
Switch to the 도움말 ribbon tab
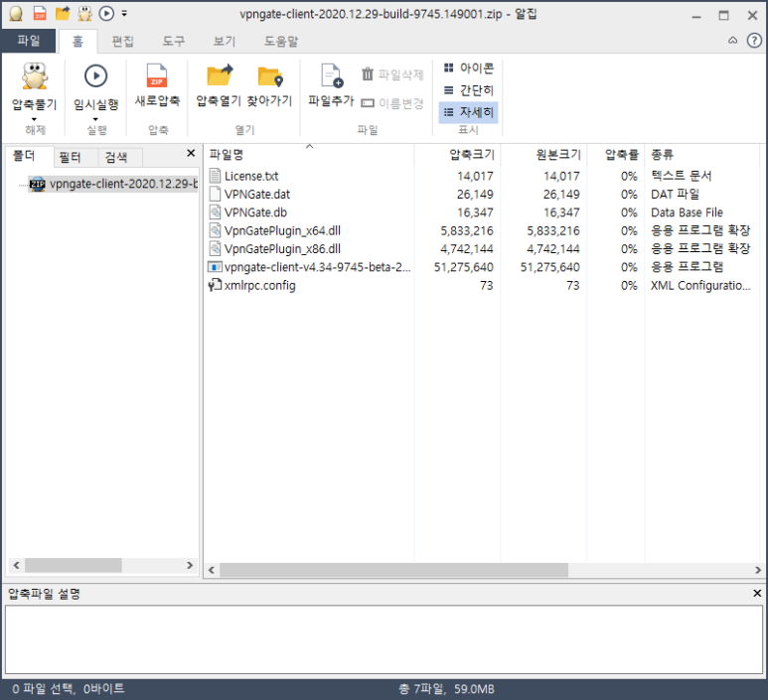coord(281,41)
